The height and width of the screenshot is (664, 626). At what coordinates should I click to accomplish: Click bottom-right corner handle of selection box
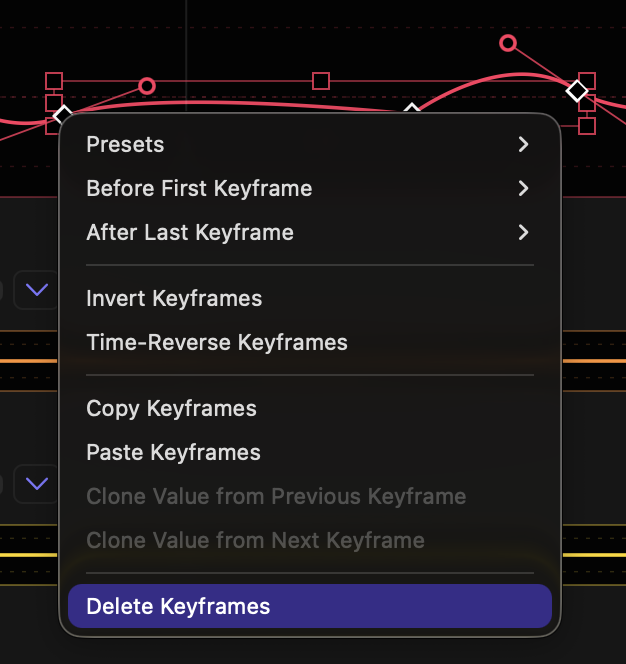pyautogui.click(x=587, y=125)
